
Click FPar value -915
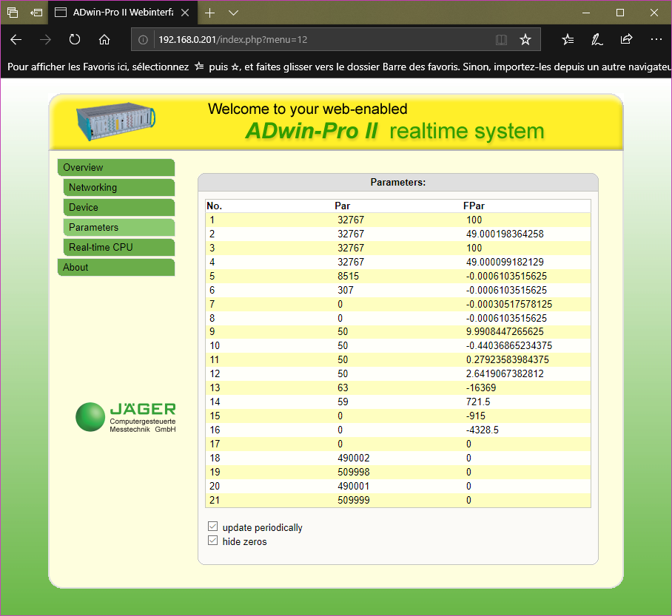click(476, 416)
